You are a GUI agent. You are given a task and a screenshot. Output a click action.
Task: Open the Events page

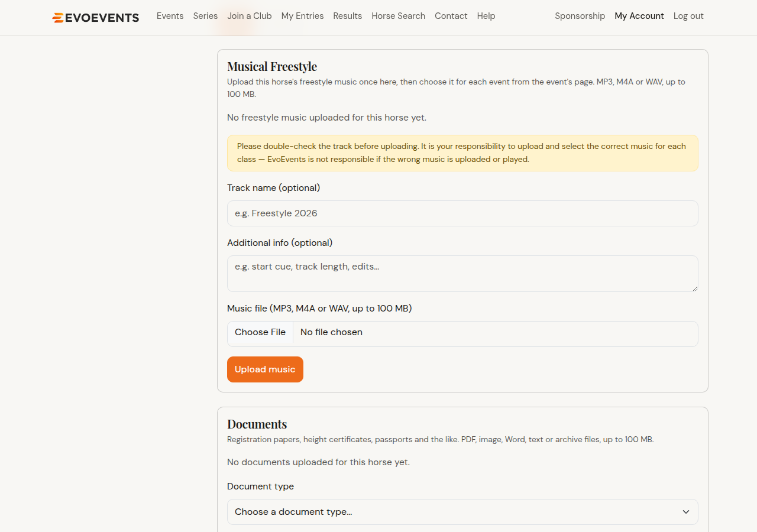point(170,16)
